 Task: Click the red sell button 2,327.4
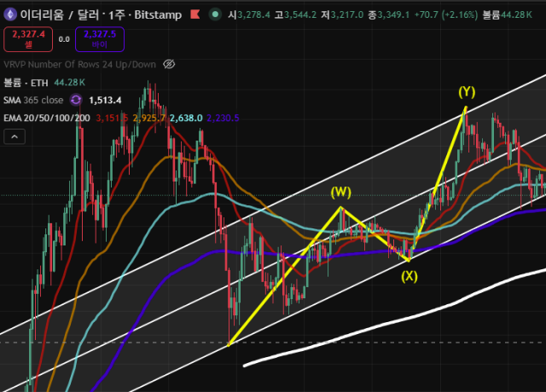pos(28,39)
